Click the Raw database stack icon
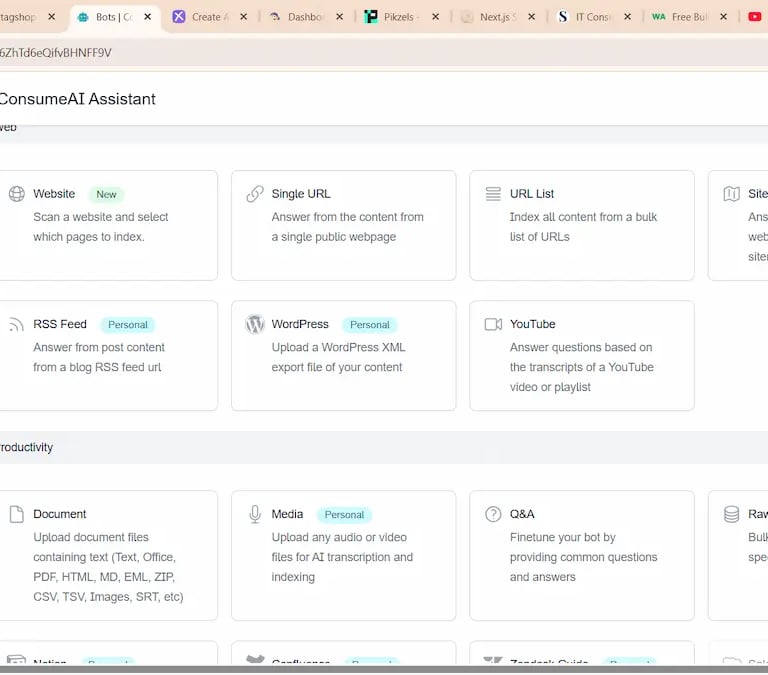Screen dimensions: 768x675 point(731,514)
